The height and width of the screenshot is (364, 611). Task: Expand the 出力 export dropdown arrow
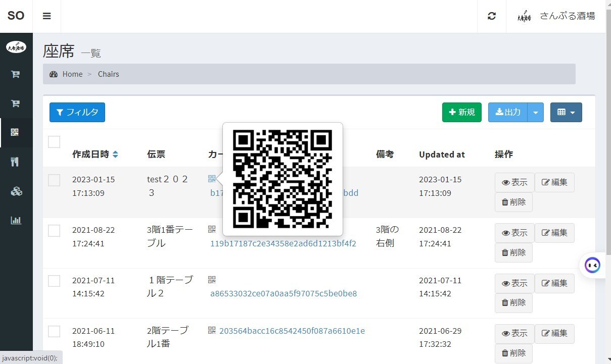pyautogui.click(x=536, y=112)
